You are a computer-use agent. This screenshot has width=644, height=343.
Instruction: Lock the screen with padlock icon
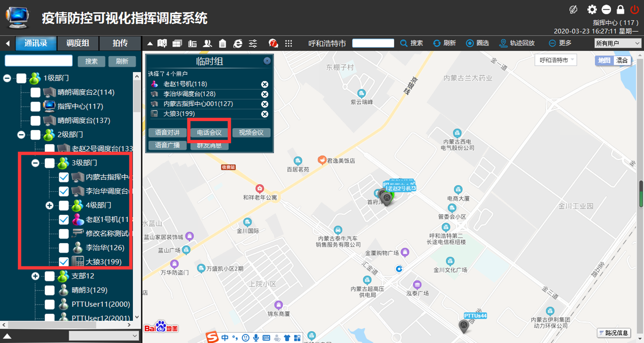(620, 9)
